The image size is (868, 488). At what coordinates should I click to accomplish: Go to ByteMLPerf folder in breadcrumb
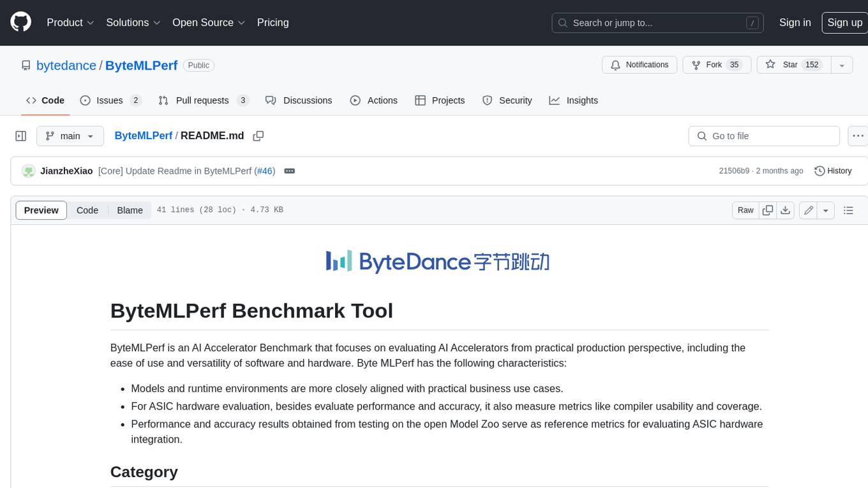click(x=144, y=135)
